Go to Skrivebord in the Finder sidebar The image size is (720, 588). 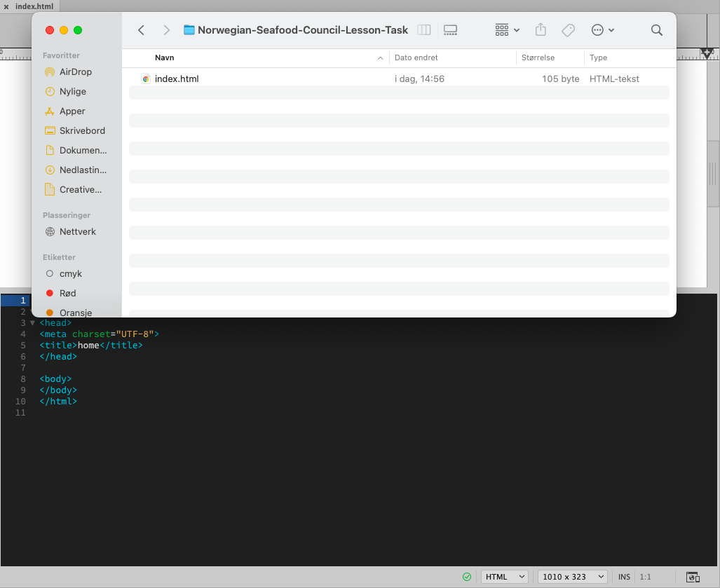[82, 130]
